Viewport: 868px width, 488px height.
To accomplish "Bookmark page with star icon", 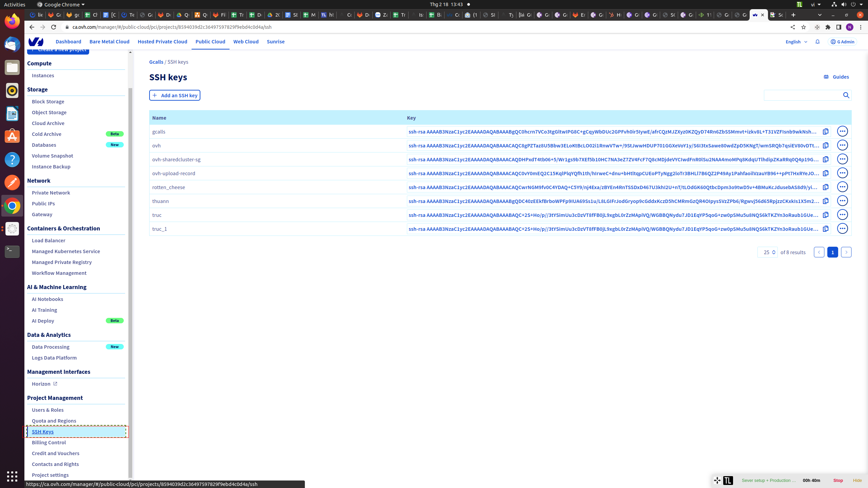I will coord(803,27).
